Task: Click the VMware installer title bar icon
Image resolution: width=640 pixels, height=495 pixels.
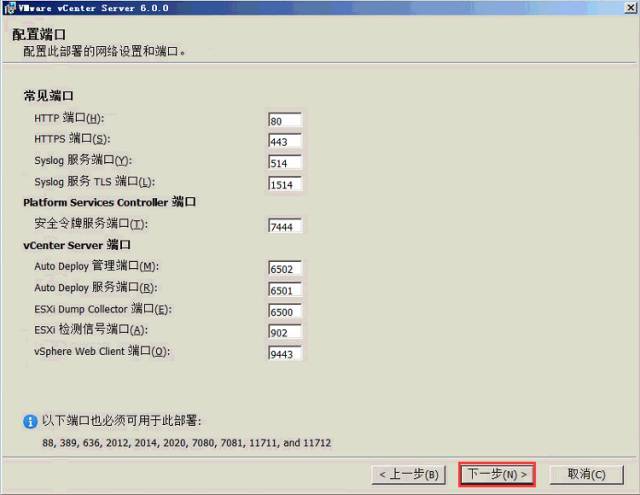Action: 9,8
